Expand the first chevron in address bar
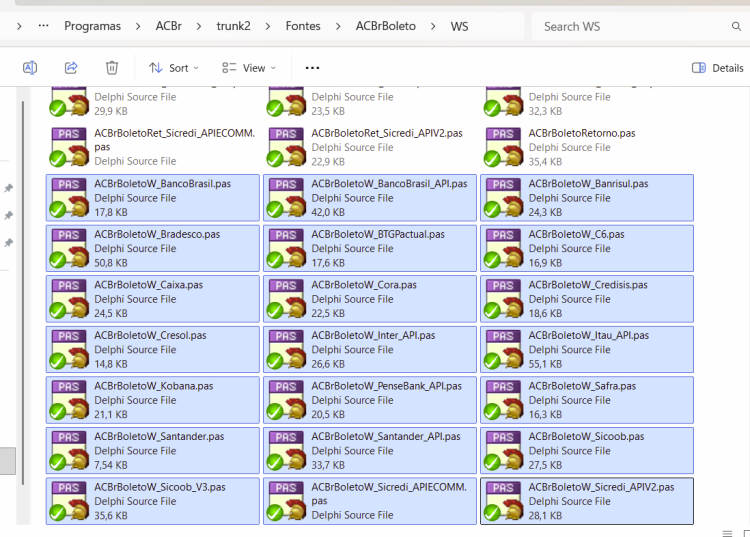Image resolution: width=750 pixels, height=537 pixels. 19,26
